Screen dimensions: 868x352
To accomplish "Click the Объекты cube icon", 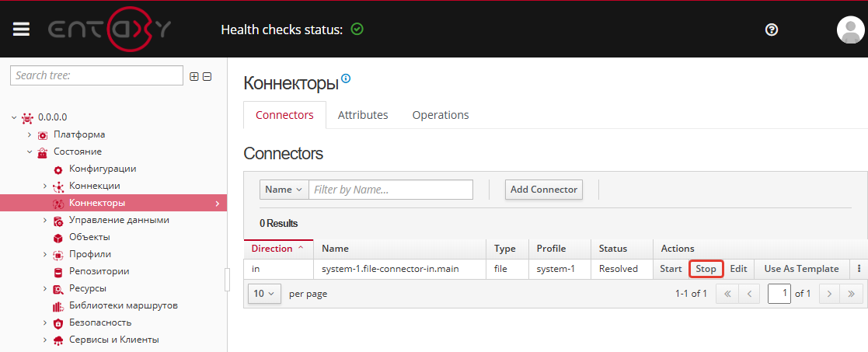I will pos(58,238).
